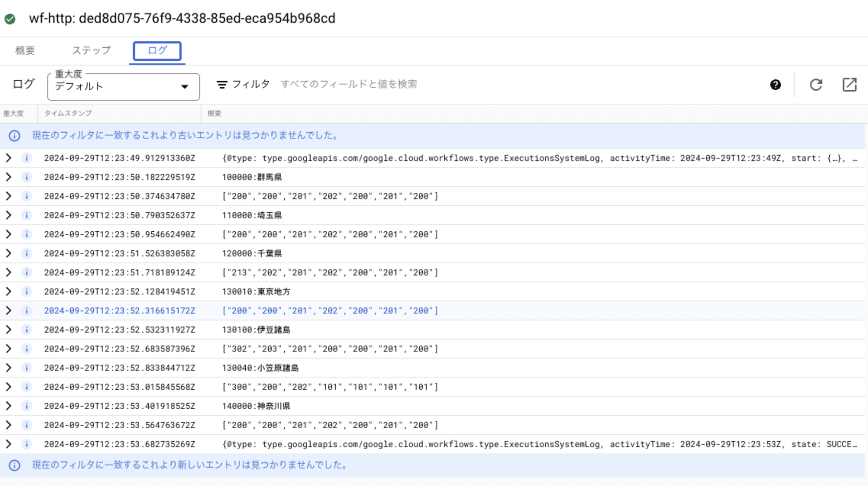This screenshot has width=868, height=486.
Task: Click severity icon for 130010:東京地方 row
Action: pos(26,292)
